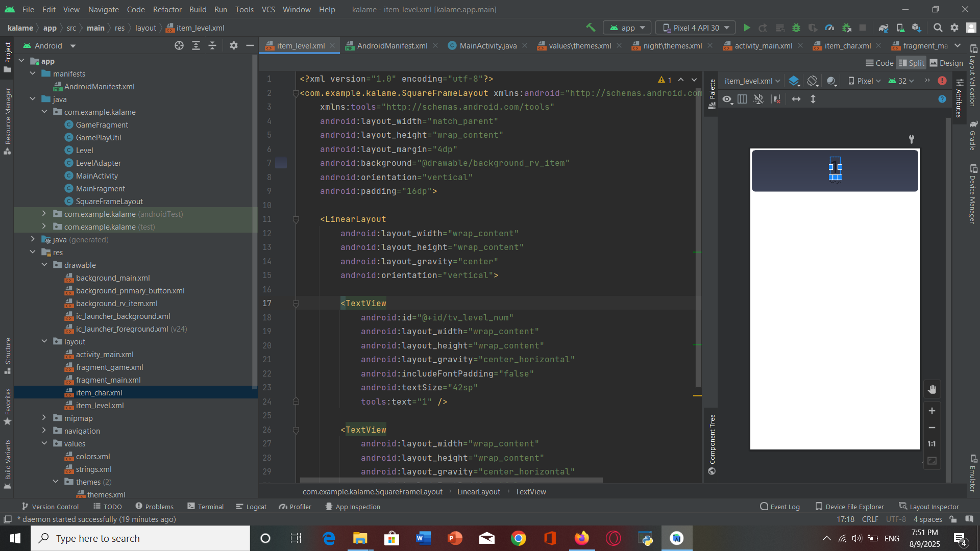
Task: Open the AVD Device Manager toolbar icon
Action: pyautogui.click(x=900, y=28)
